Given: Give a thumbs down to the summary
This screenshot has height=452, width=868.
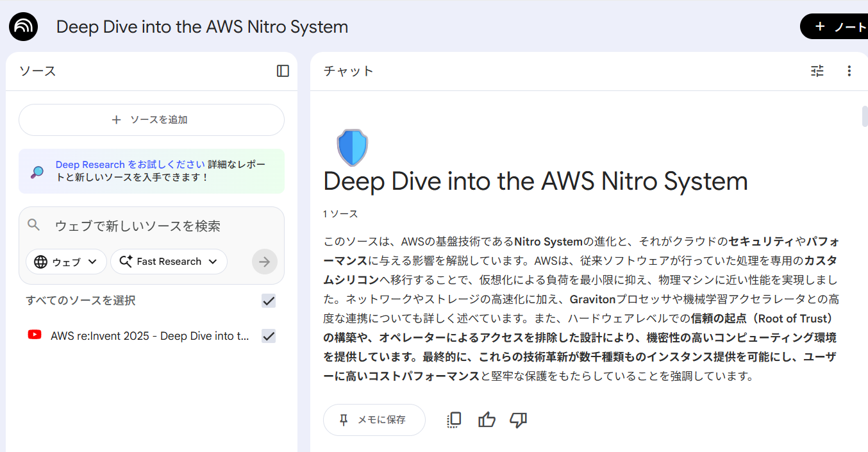Looking at the screenshot, I should click(x=518, y=419).
